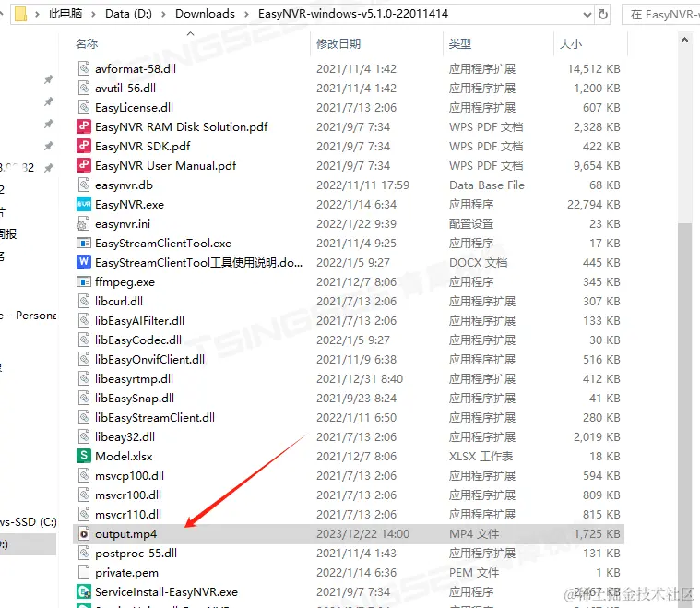Click the DOCX 文档 type cell
700x608 pixels.
coord(478,263)
